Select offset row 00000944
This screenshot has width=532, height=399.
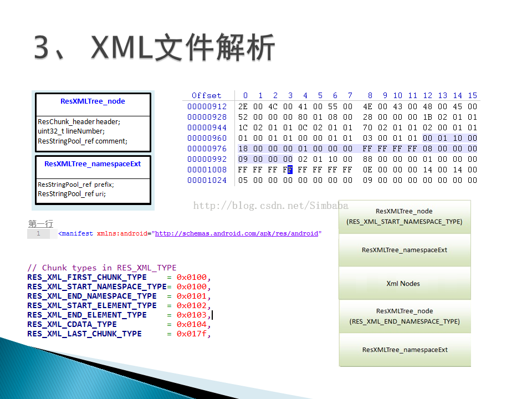pos(332,127)
